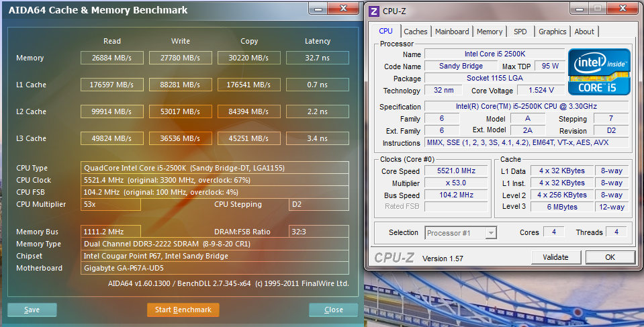
Task: Switch to the CPU tab
Action: click(385, 31)
